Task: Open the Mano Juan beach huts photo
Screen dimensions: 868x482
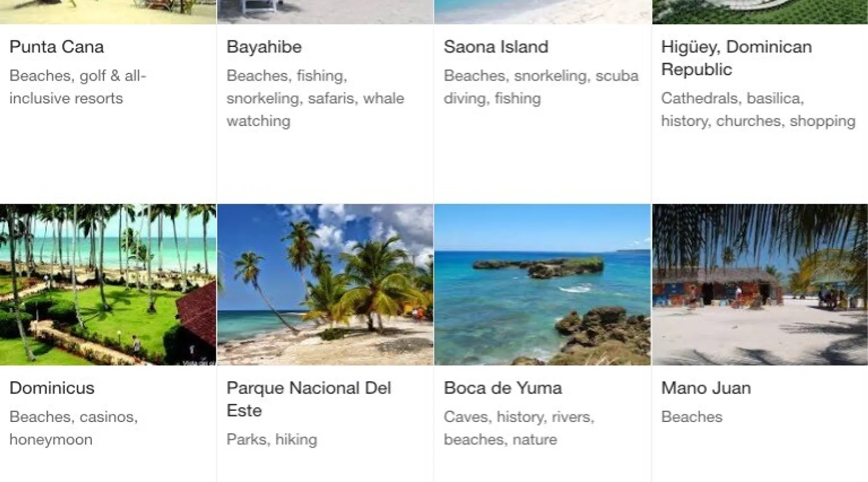Action: (760, 284)
